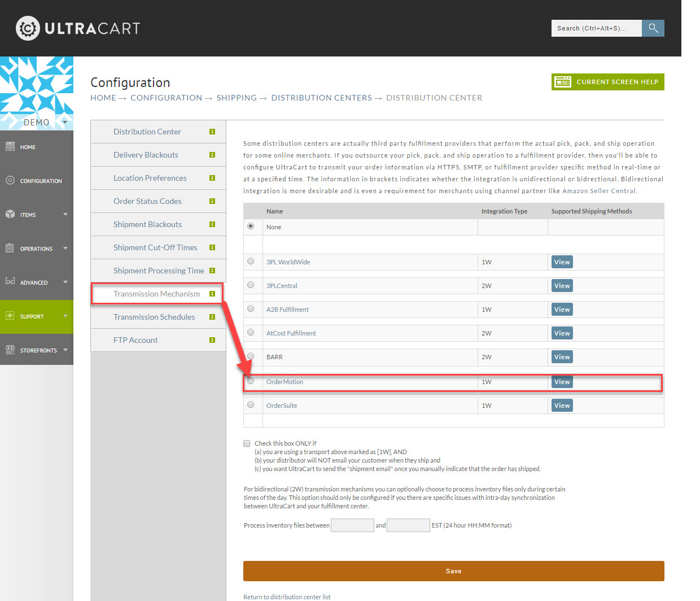Click the Items box icon in sidebar
Screen dimensions: 700x601
(10, 214)
